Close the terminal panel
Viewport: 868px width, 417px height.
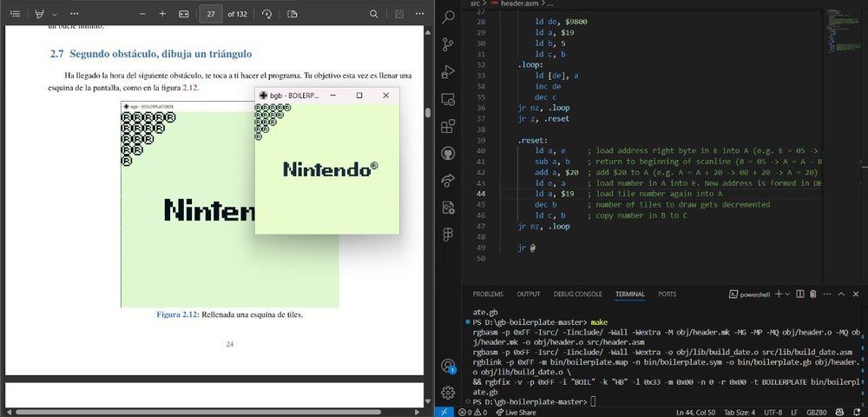856,294
